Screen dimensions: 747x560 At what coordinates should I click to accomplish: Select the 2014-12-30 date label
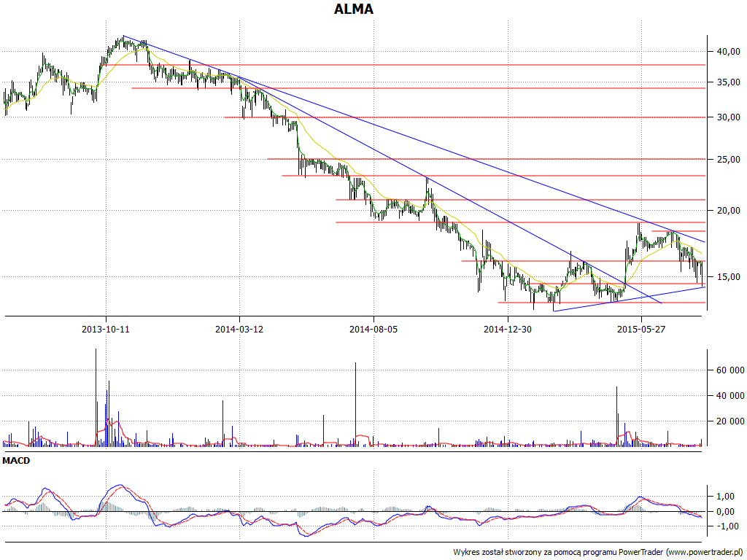pyautogui.click(x=508, y=329)
